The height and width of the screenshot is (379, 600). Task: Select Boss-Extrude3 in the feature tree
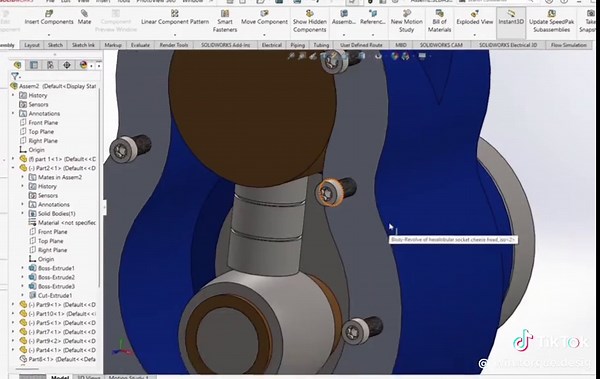tap(52, 286)
